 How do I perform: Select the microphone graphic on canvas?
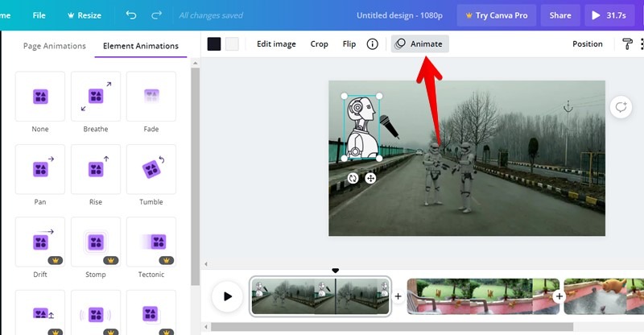[x=389, y=126]
